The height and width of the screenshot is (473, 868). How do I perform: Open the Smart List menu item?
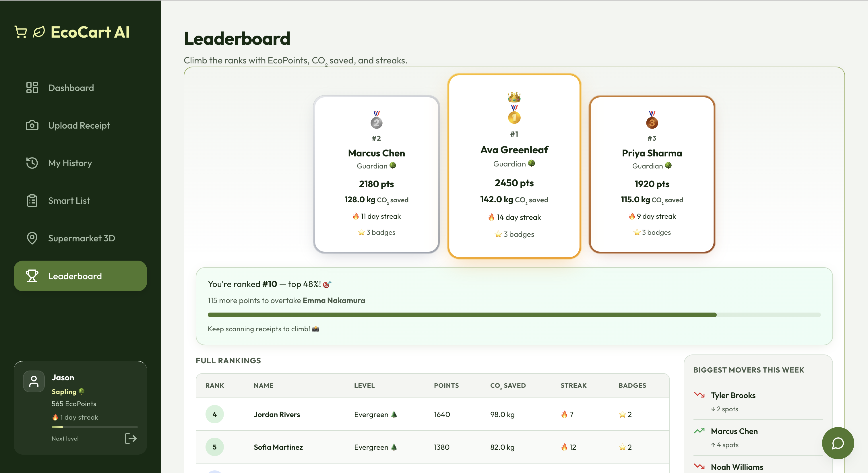pyautogui.click(x=69, y=201)
